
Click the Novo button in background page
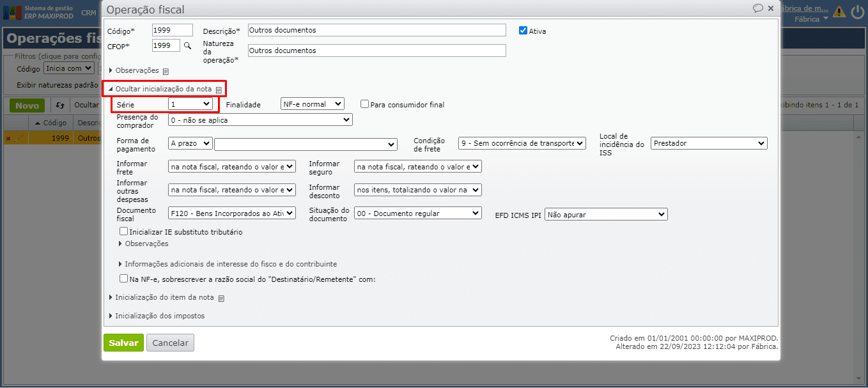tap(27, 105)
